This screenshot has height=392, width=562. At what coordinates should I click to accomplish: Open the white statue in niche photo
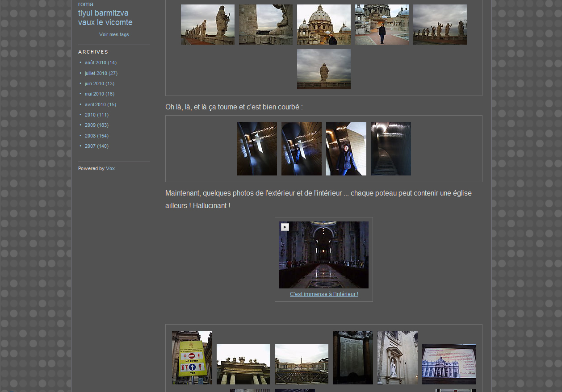(397, 357)
